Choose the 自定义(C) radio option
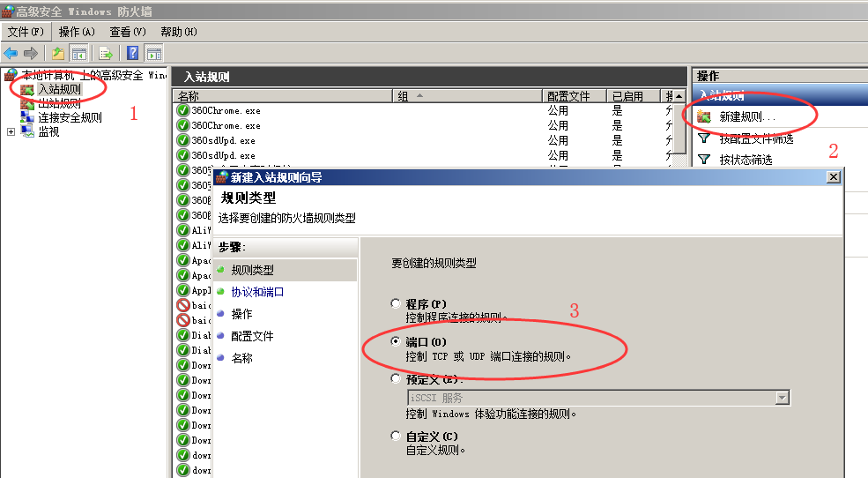868x478 pixels. pos(396,436)
